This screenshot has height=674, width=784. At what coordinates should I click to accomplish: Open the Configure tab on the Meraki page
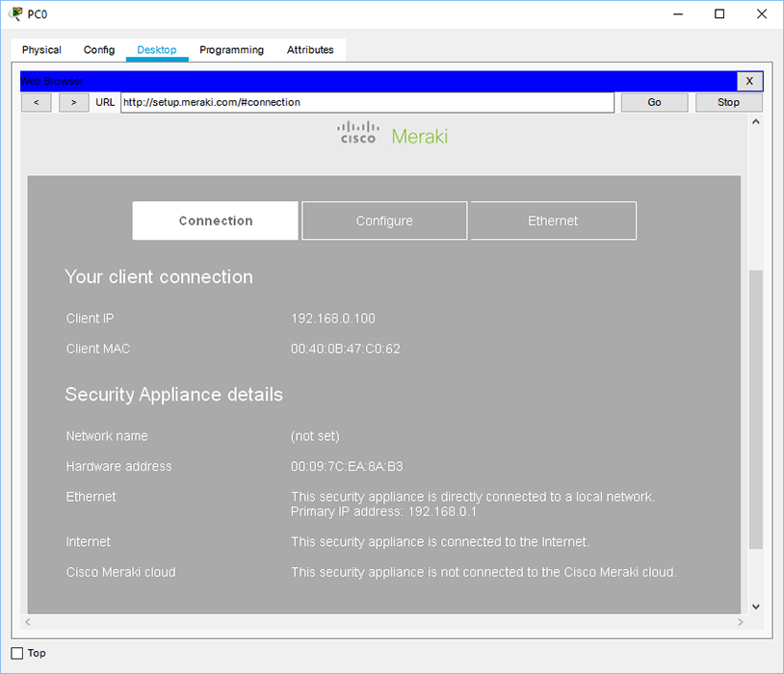coord(384,220)
